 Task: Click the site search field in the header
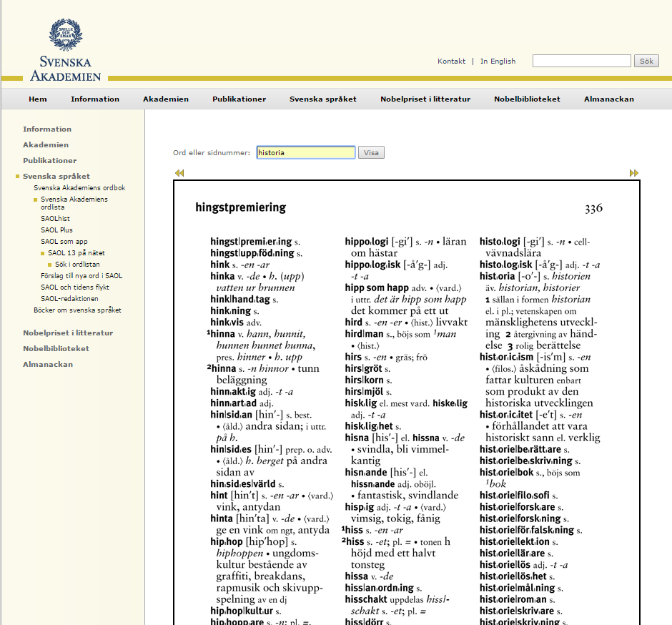(582, 61)
